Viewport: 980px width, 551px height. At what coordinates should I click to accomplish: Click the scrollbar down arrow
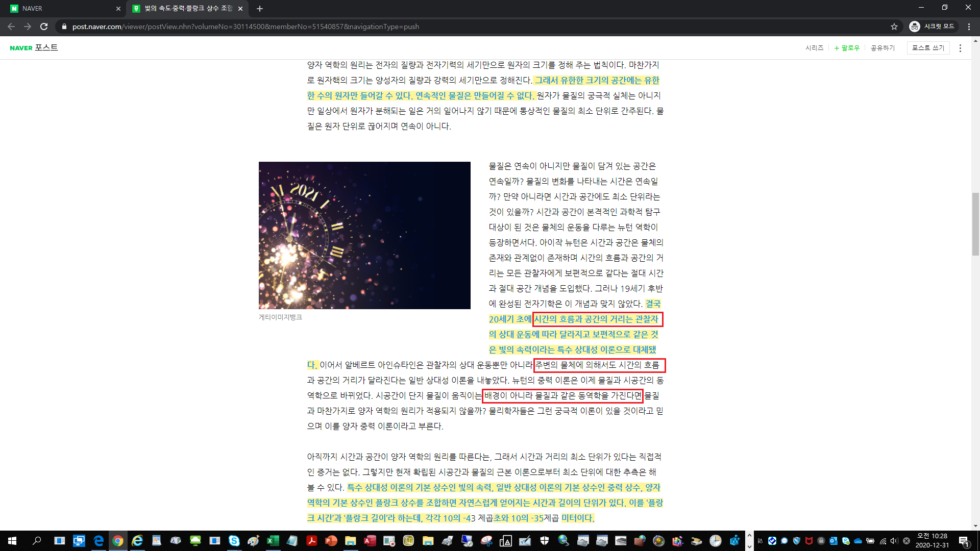click(975, 526)
